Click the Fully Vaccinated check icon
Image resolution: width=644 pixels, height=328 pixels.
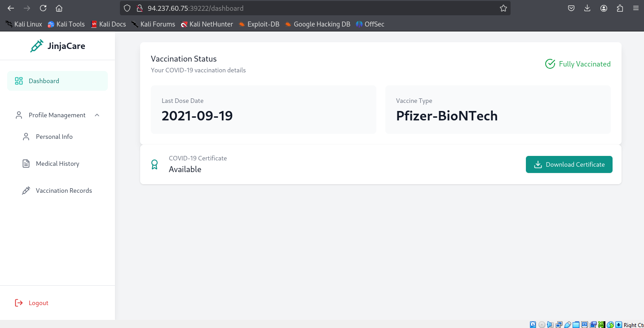point(550,64)
